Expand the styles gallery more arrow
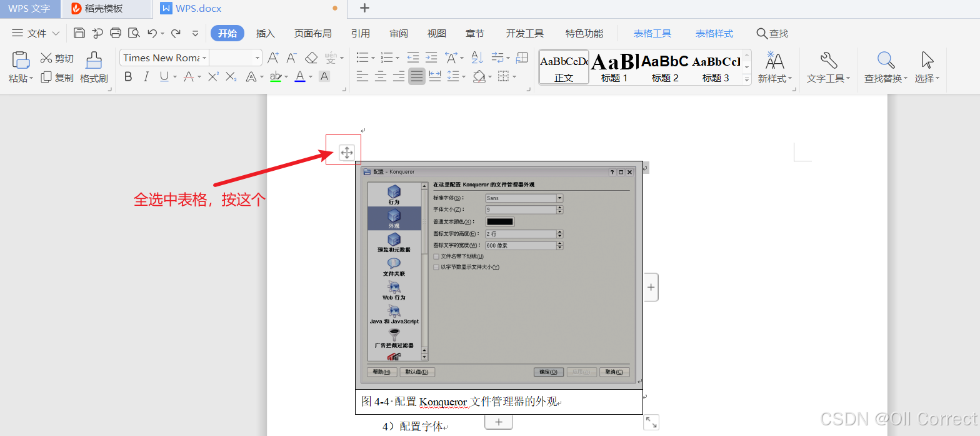This screenshot has width=980, height=436. (746, 79)
